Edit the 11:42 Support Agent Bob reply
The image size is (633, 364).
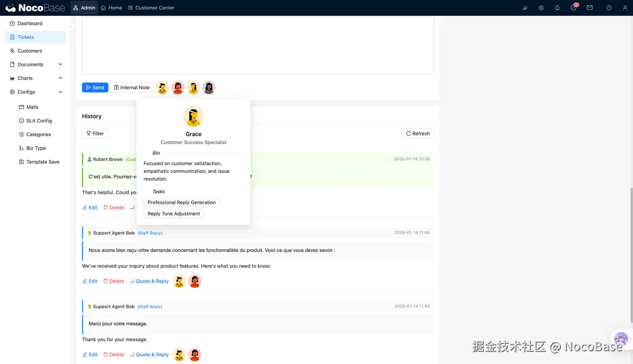[x=90, y=355]
